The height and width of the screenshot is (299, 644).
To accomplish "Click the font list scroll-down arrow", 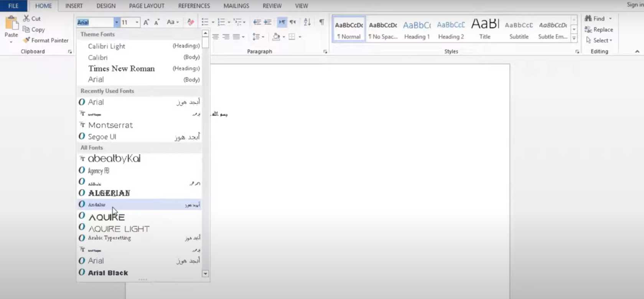I will tap(206, 274).
